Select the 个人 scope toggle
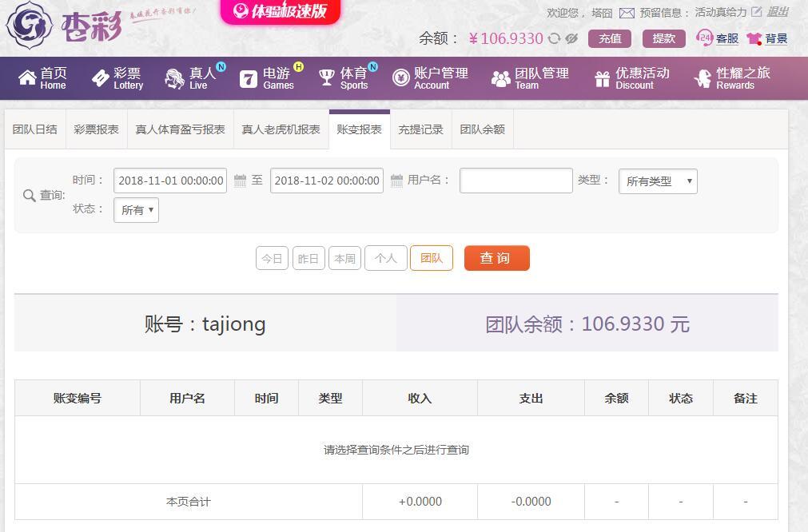The height and width of the screenshot is (532, 808). tap(386, 258)
